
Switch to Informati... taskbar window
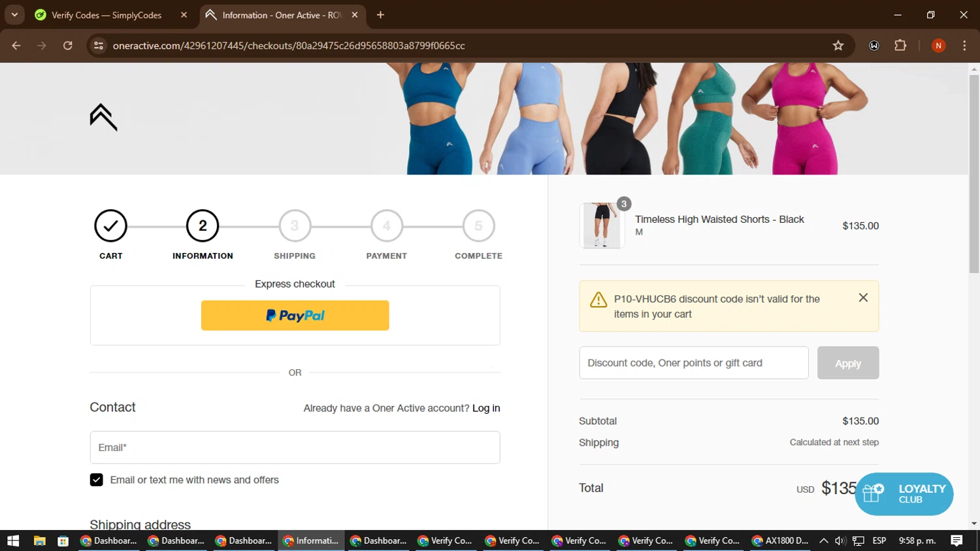(311, 541)
